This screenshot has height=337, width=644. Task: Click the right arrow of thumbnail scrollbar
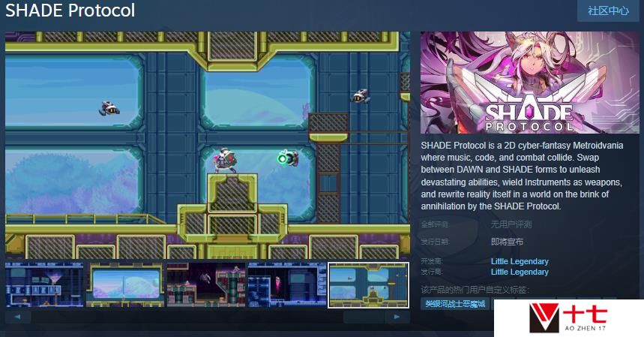tap(397, 317)
